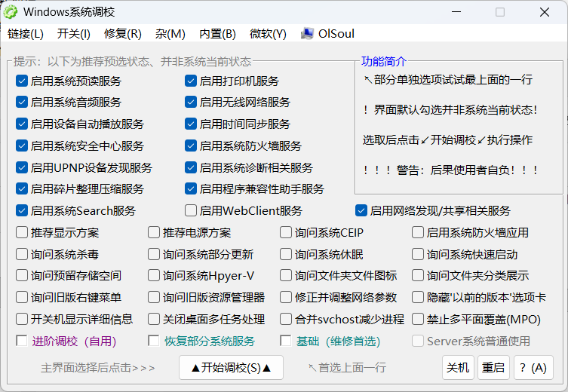
Task: Uncheck 启用系统预读服务 checkbox
Action: tap(22, 81)
